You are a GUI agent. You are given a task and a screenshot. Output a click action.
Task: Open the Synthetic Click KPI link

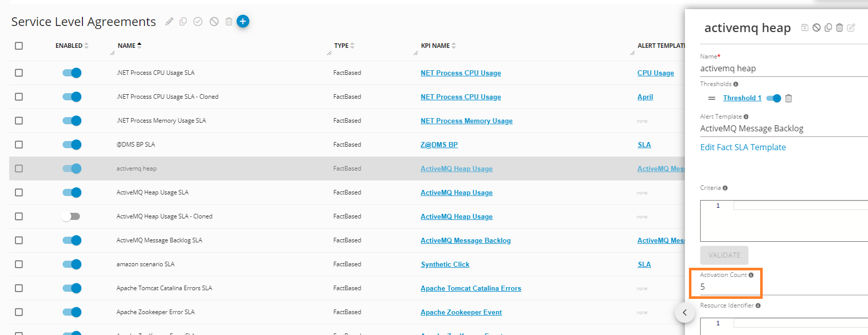point(445,264)
